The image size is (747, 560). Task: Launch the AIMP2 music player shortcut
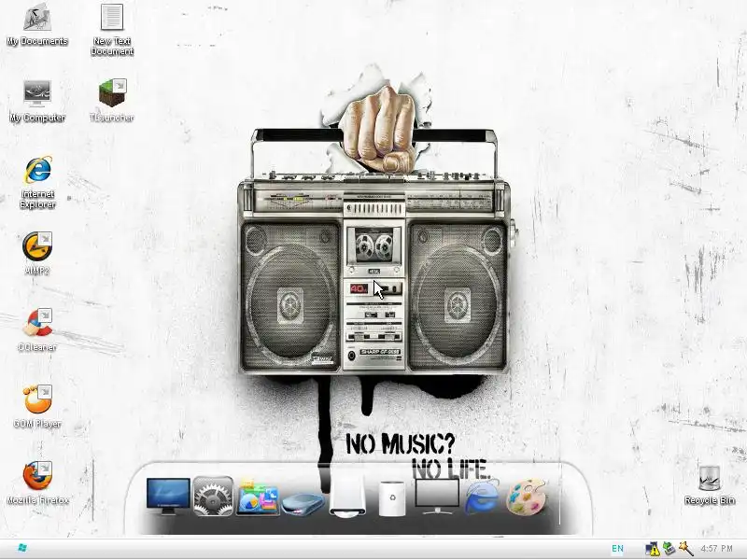coord(37,254)
